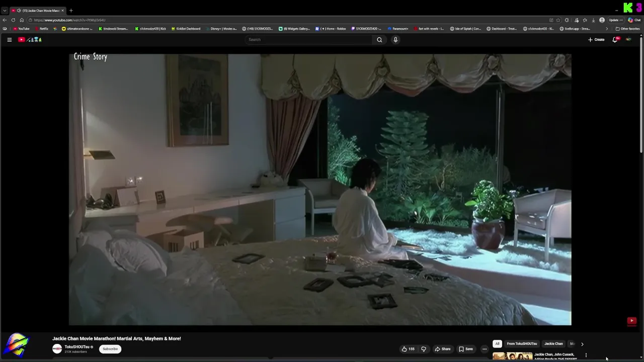Open the fart with reverb bookmark
The height and width of the screenshot is (362, 644).
(x=429, y=29)
